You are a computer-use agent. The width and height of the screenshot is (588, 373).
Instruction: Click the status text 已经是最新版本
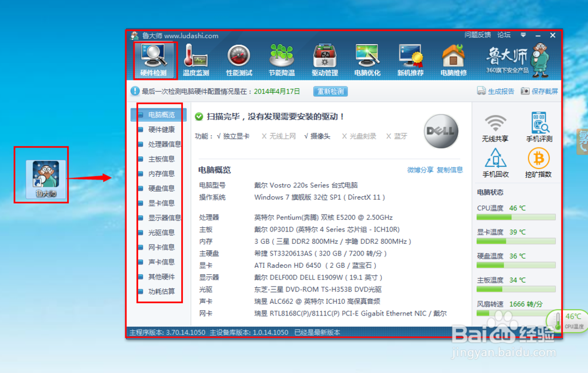point(318,332)
